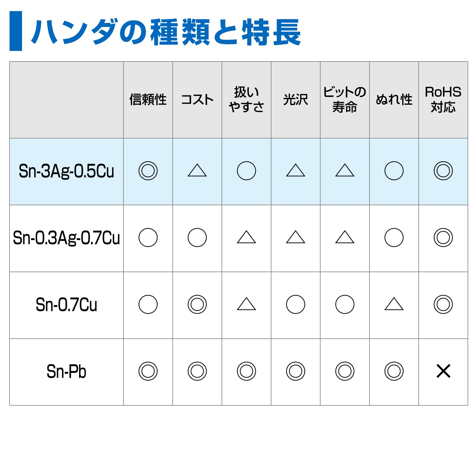Click triangle for Sn-3Ag-0.5Cu ビットの寿命
This screenshot has width=476, height=476.
click(x=345, y=170)
